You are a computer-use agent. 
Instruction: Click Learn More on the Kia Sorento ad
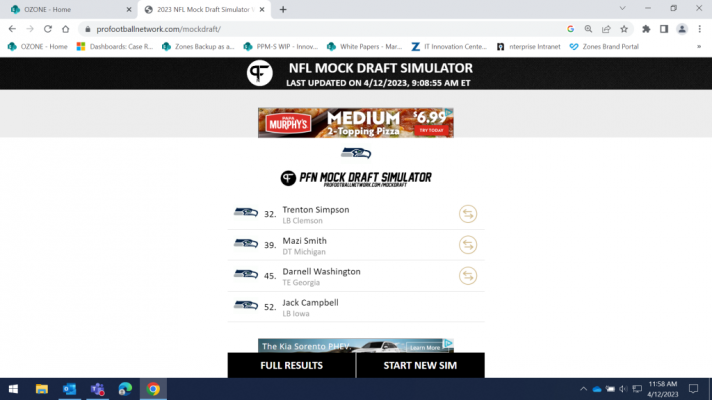click(x=425, y=347)
